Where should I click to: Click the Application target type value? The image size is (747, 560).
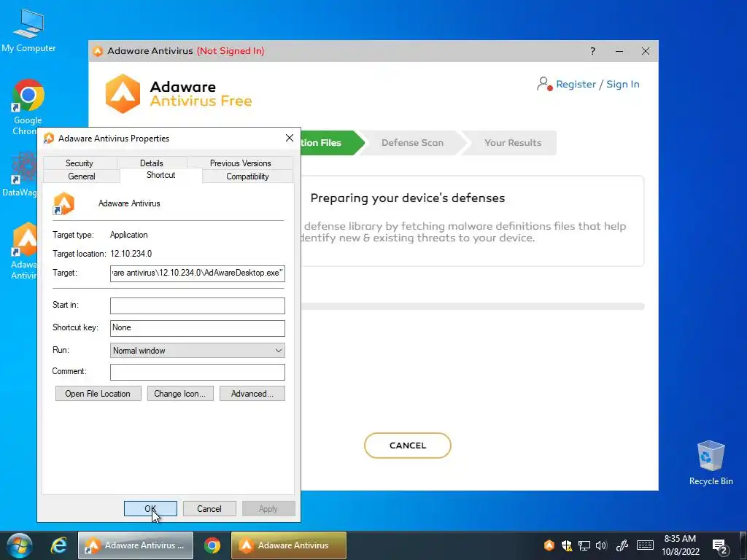(x=128, y=235)
